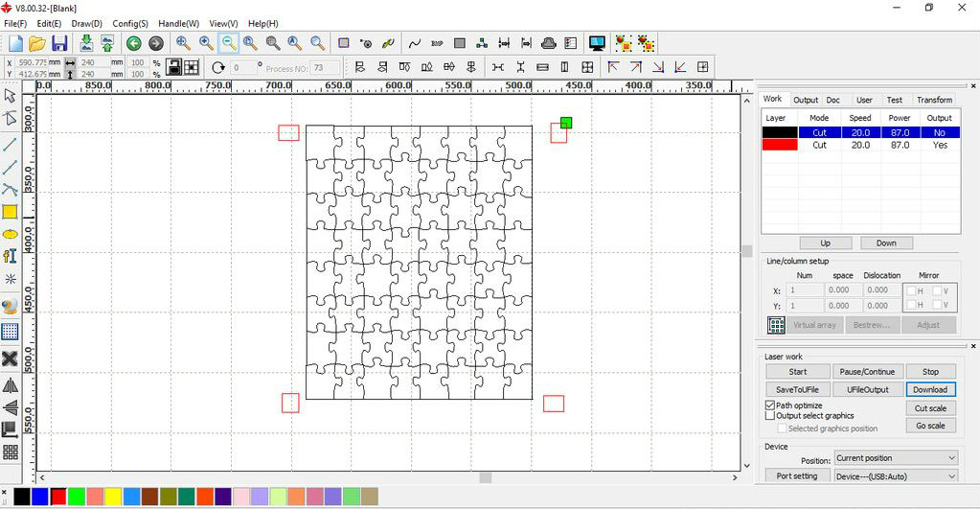The image size is (980, 509).
Task: Click the Zoom in magnifier
Action: pos(206,43)
